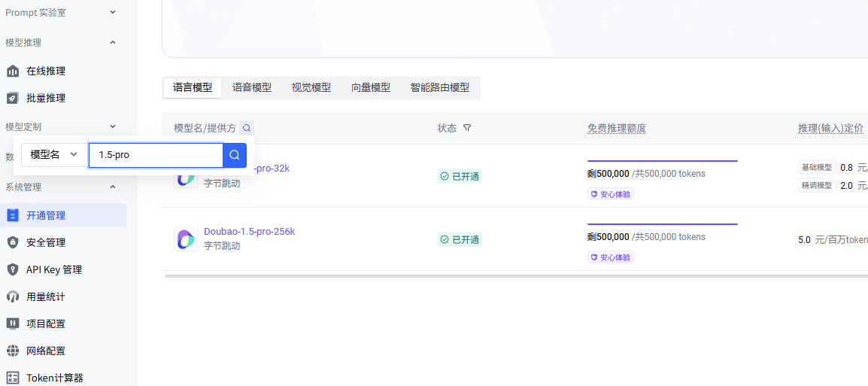Open Token计算器 calculator icon
Image resolution: width=868 pixels, height=386 pixels.
coord(12,378)
